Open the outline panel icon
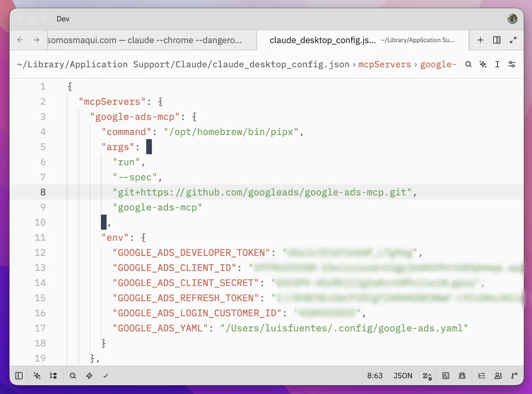 (x=481, y=376)
